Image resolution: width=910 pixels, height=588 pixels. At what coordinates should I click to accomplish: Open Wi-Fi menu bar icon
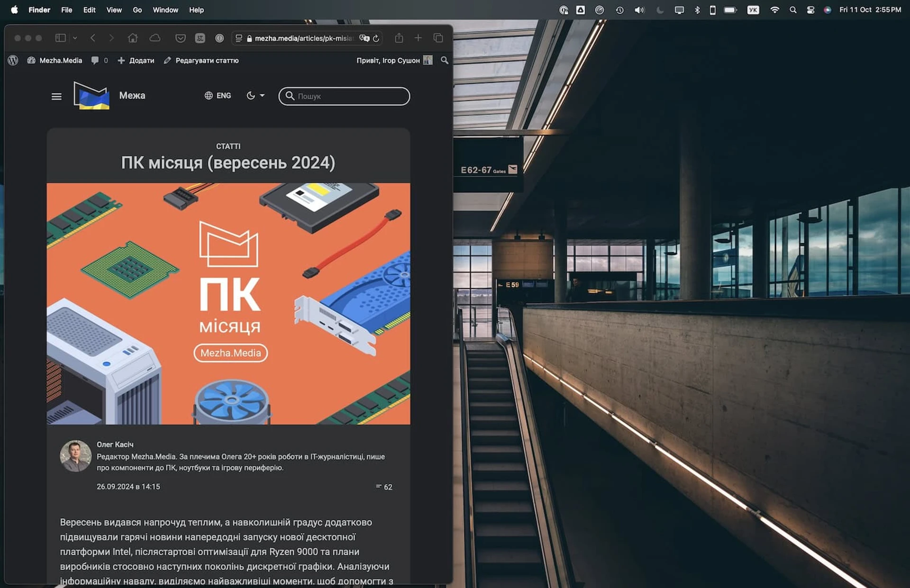point(774,10)
